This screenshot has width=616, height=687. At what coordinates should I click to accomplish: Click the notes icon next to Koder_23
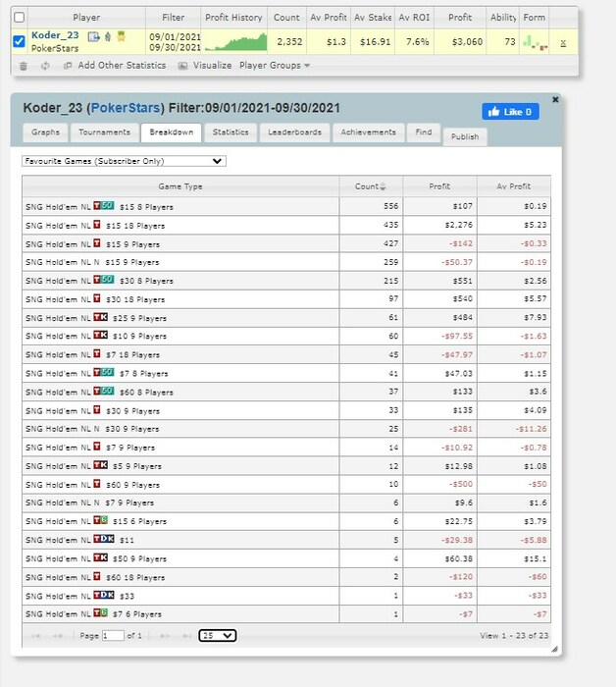click(94, 37)
